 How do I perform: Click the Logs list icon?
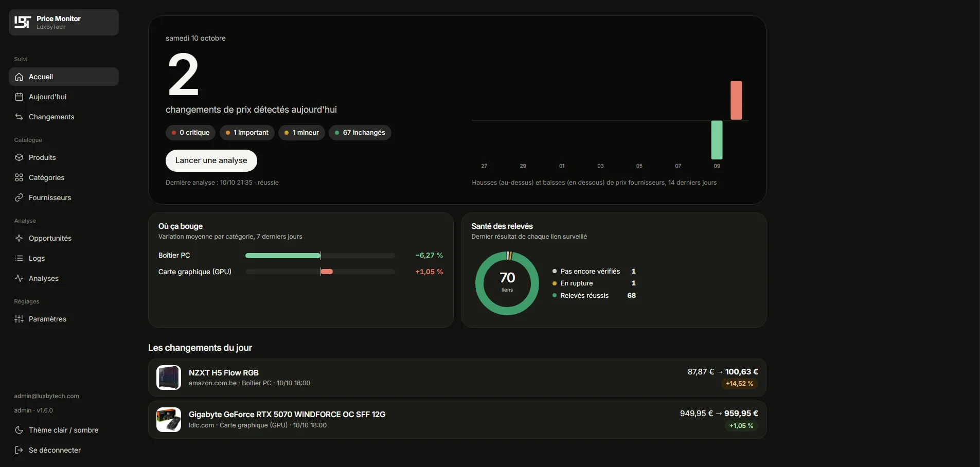(19, 258)
